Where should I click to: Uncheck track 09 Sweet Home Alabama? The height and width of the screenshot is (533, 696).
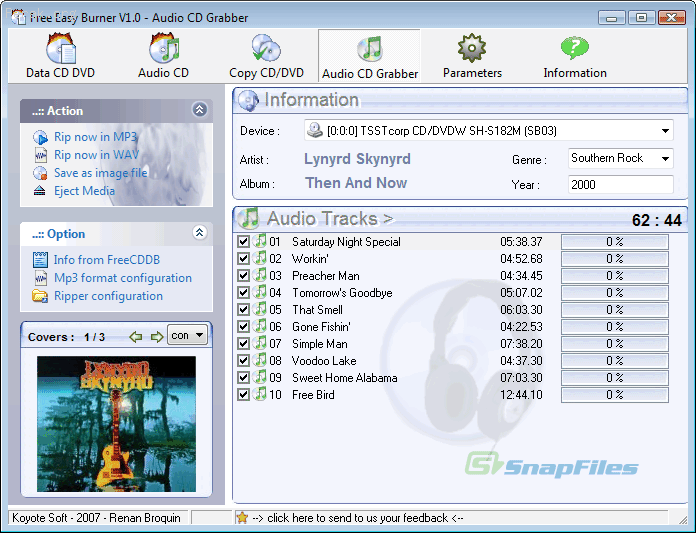243,378
